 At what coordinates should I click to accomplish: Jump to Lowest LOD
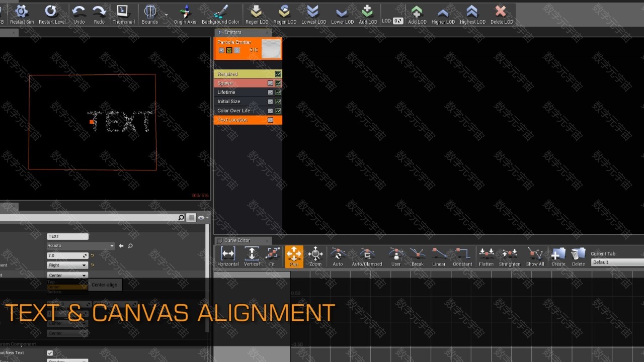(313, 14)
